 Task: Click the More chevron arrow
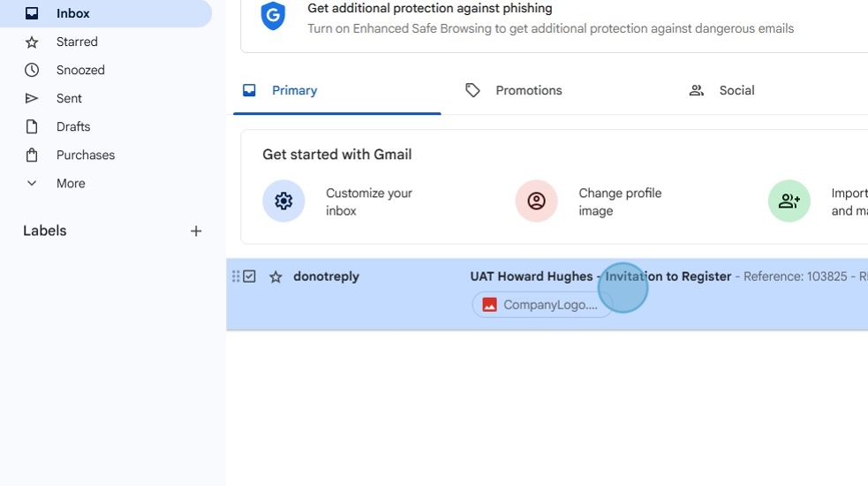[x=32, y=183]
